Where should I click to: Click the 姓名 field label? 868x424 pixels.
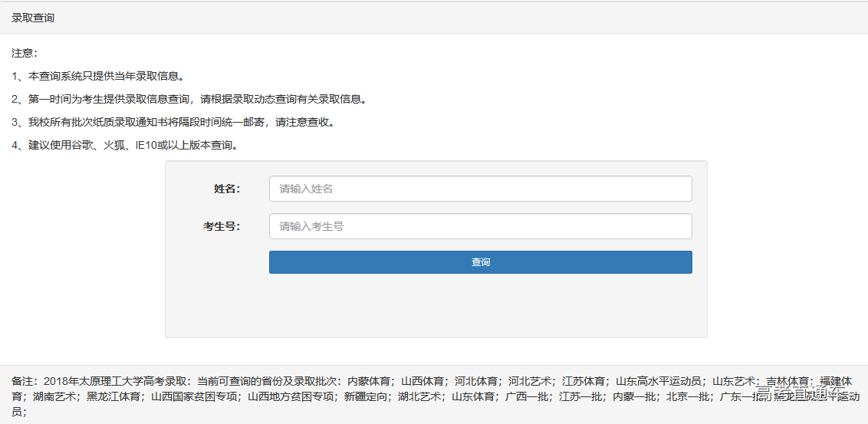(227, 189)
